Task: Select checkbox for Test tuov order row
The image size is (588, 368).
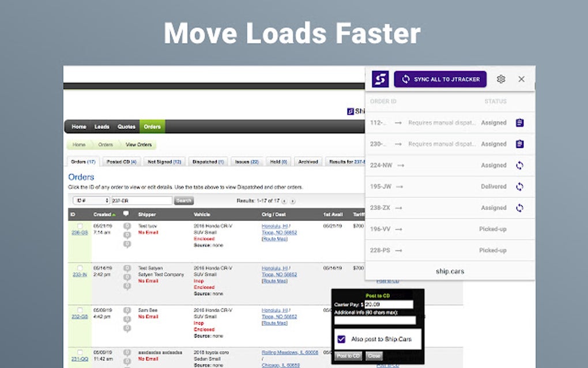Action: pyautogui.click(x=80, y=226)
